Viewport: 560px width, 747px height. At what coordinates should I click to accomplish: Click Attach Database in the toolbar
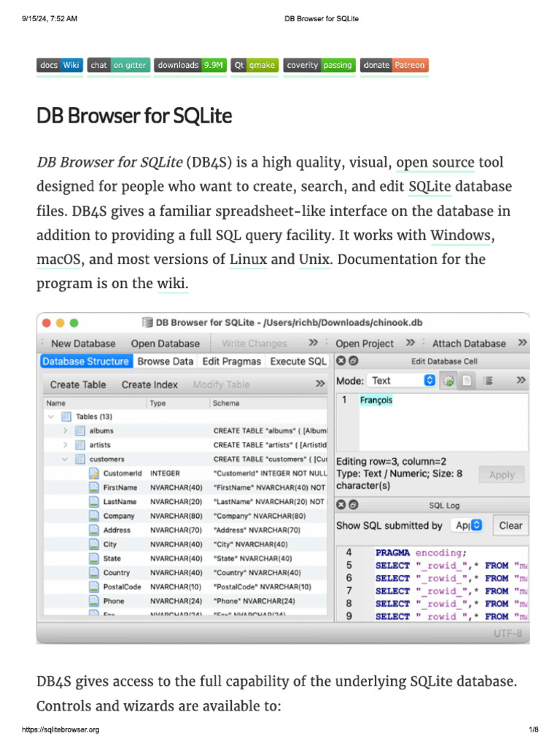tap(469, 344)
